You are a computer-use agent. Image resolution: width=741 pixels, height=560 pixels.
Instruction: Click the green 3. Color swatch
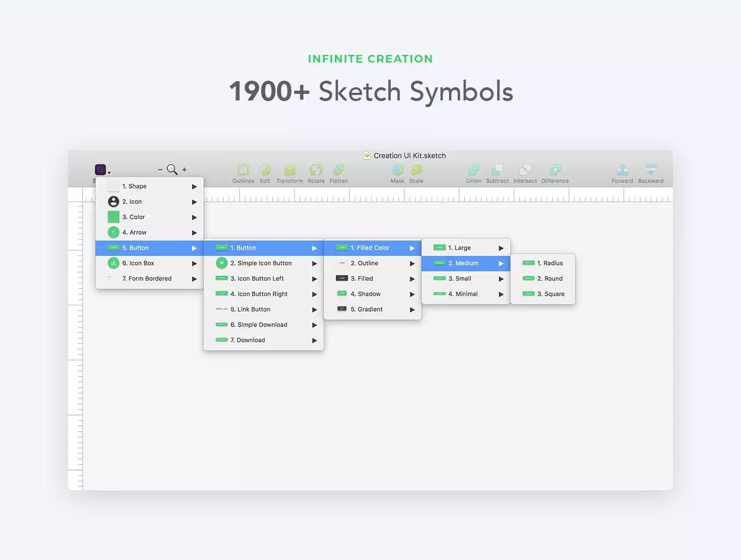coord(114,217)
